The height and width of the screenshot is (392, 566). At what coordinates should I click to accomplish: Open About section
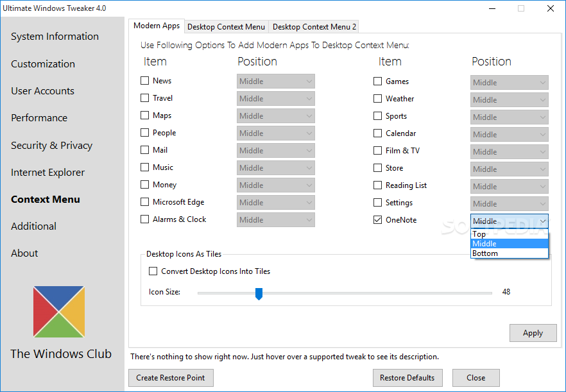[24, 253]
